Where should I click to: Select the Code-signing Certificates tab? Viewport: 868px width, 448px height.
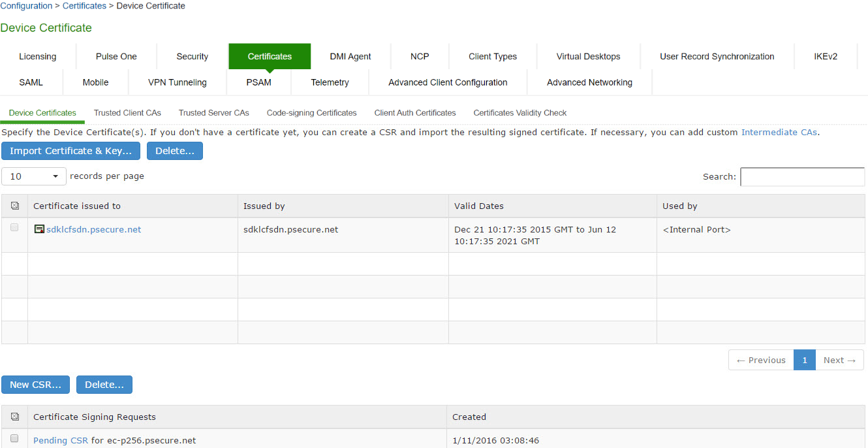(311, 113)
